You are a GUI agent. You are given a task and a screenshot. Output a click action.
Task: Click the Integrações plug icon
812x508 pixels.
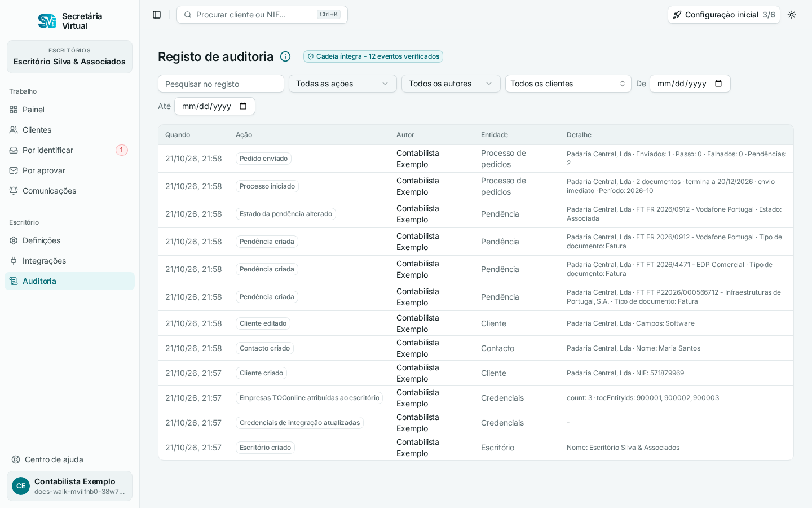pyautogui.click(x=14, y=261)
